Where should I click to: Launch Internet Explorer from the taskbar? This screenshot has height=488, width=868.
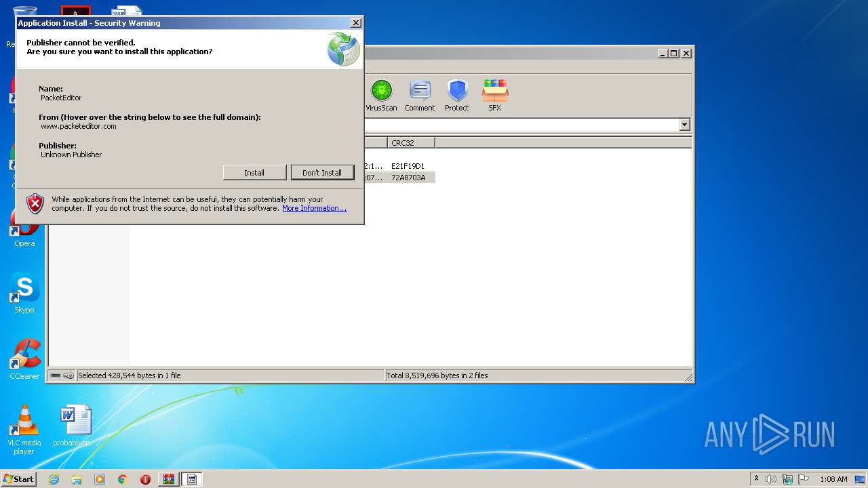tap(54, 479)
